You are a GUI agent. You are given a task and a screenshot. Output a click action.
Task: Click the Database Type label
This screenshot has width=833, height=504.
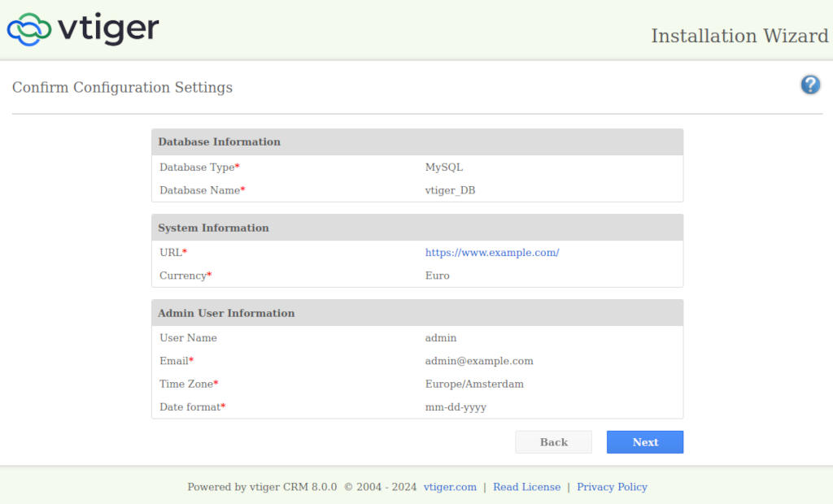[x=199, y=167]
